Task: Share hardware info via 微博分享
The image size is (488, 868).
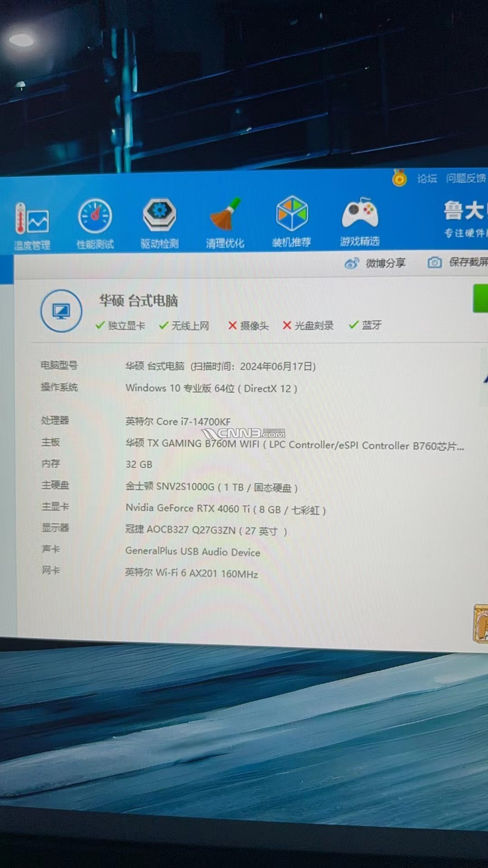Action: pyautogui.click(x=375, y=263)
